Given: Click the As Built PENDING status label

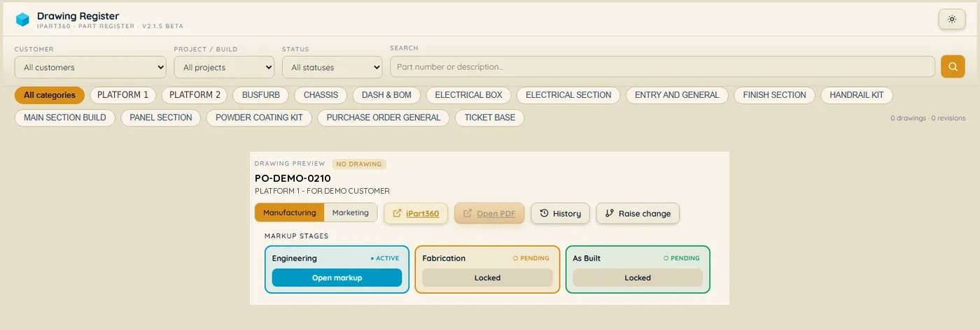Looking at the screenshot, I should point(682,258).
